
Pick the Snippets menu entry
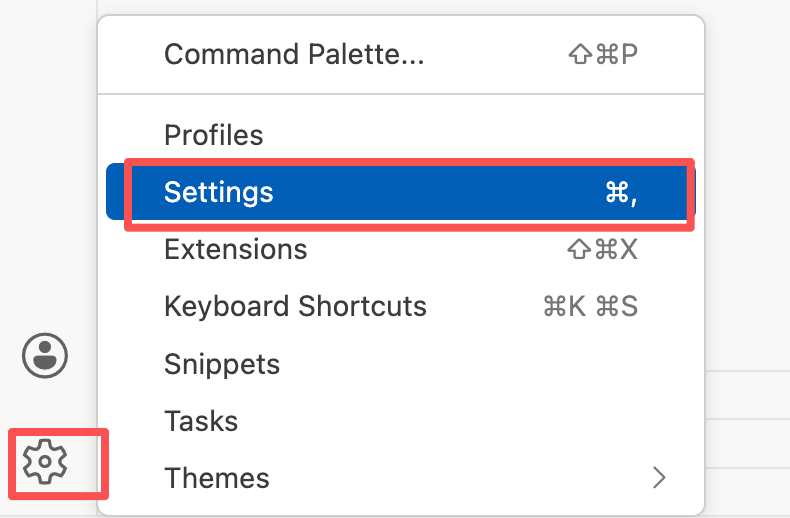click(222, 364)
